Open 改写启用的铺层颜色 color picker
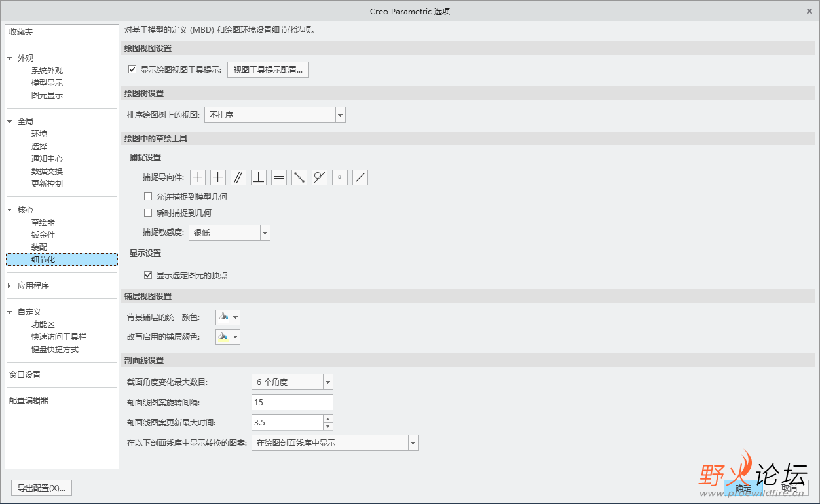 pyautogui.click(x=228, y=337)
